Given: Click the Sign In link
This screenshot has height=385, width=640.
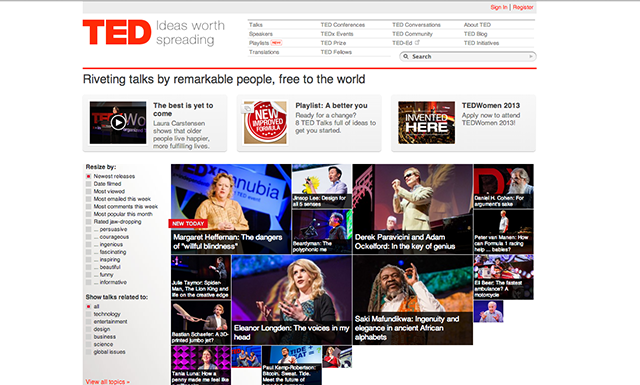Looking at the screenshot, I should [x=499, y=7].
